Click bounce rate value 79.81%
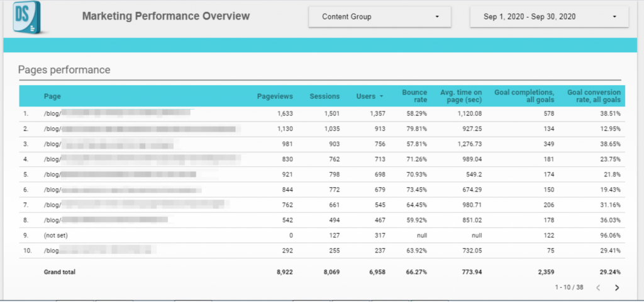The image size is (644, 303). 417,129
